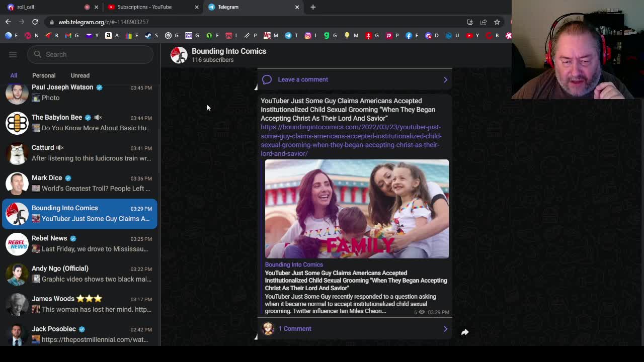Open the Andy Ngo (Official) chat
The height and width of the screenshot is (362, 644).
[79, 274]
